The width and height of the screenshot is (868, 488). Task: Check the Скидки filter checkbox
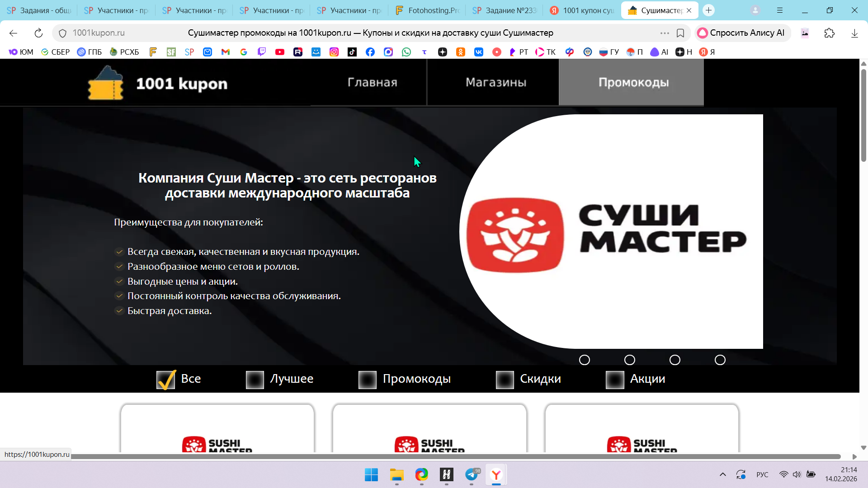[x=505, y=380]
